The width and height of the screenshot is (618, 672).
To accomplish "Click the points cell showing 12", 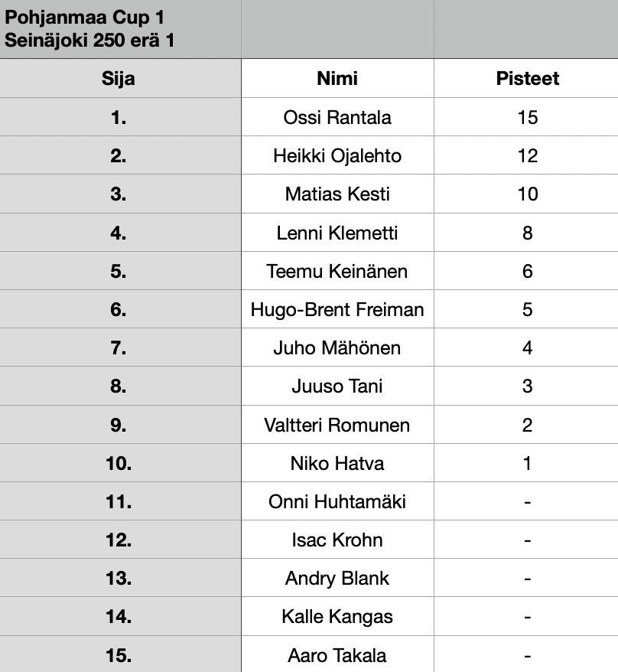I will click(526, 155).
